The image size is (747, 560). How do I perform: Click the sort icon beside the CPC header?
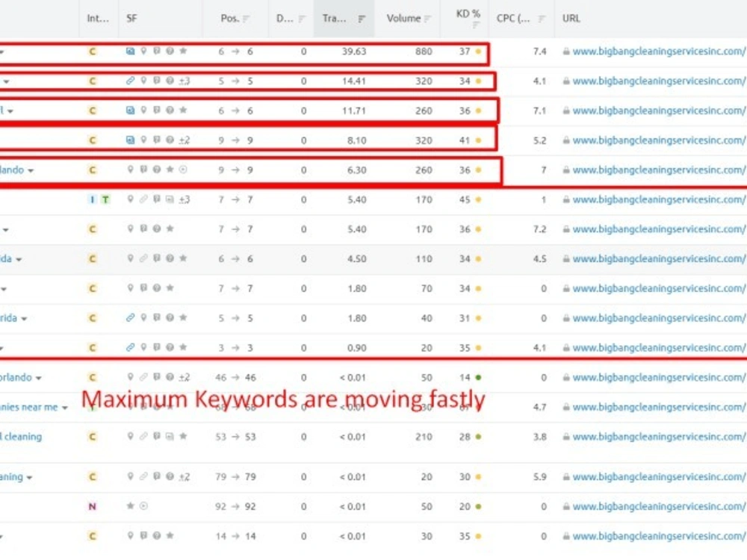coord(541,19)
